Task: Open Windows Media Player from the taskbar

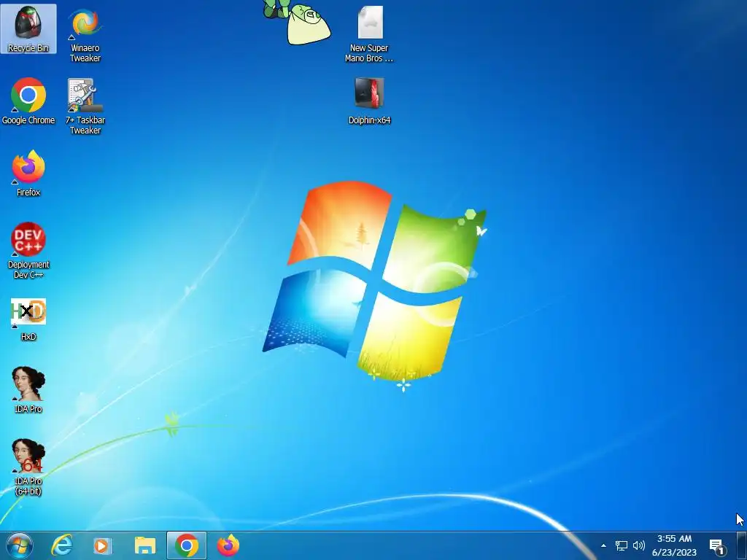Action: tap(102, 545)
